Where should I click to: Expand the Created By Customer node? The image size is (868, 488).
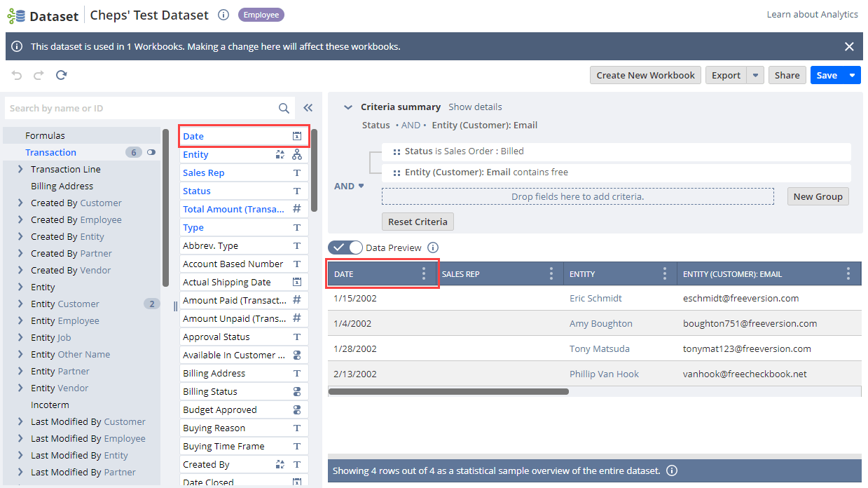tap(20, 203)
